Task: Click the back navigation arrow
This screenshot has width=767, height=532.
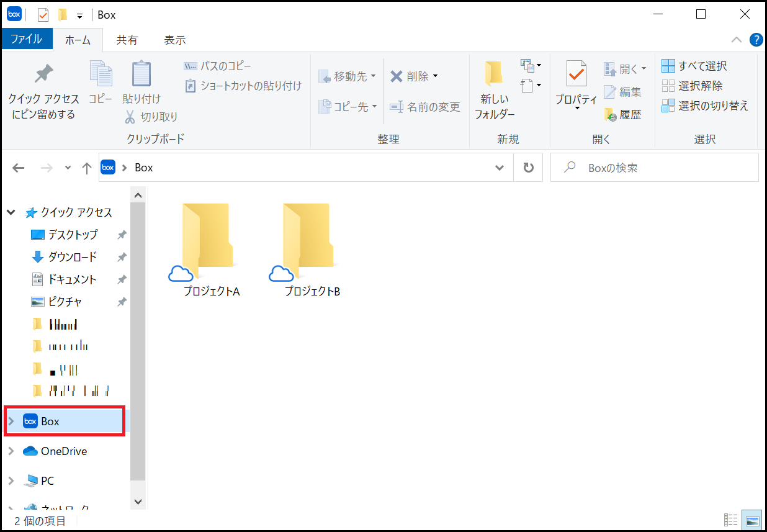Action: 19,168
